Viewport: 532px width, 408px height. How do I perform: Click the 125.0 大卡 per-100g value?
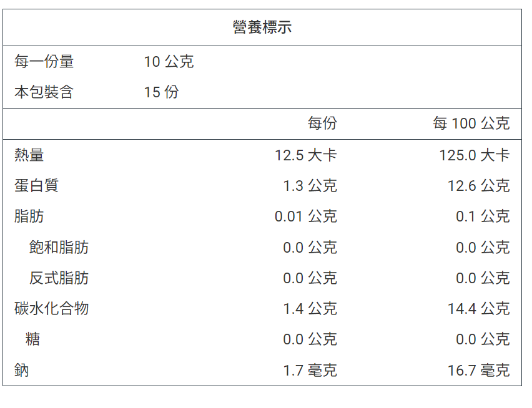pos(475,155)
